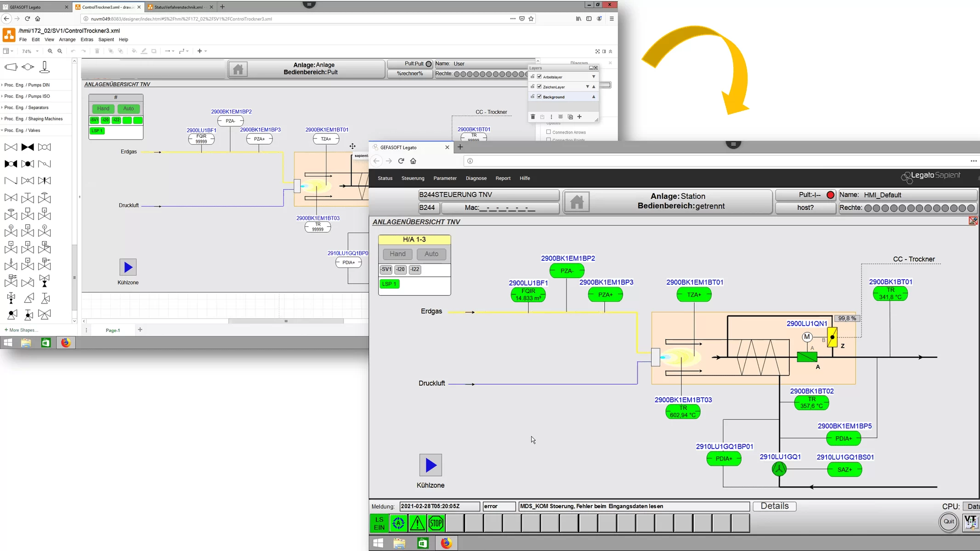The height and width of the screenshot is (551, 980).
Task: Unlock toggle for the Arbeitslayer layer
Action: coord(532,77)
